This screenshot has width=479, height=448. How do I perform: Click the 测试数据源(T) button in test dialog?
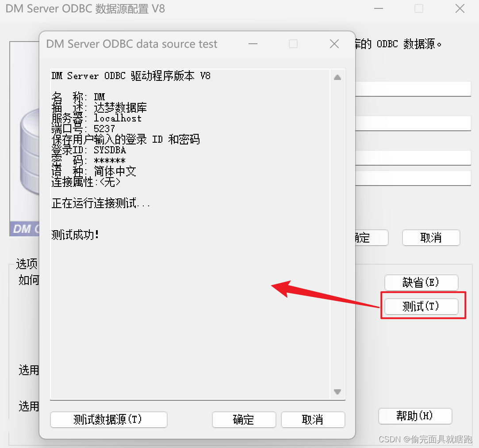point(108,420)
